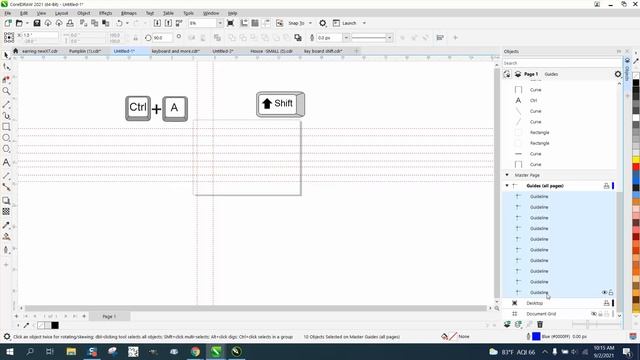Open the outline width dropdown

tap(346, 38)
